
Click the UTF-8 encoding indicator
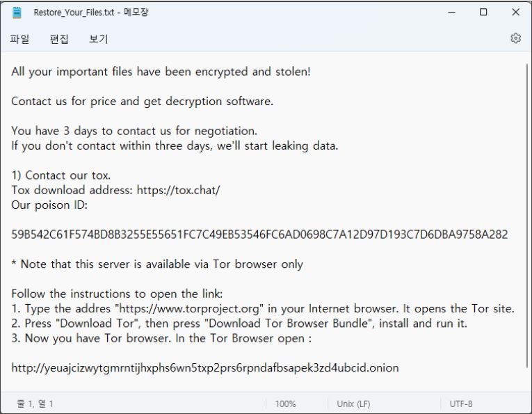tap(461, 404)
